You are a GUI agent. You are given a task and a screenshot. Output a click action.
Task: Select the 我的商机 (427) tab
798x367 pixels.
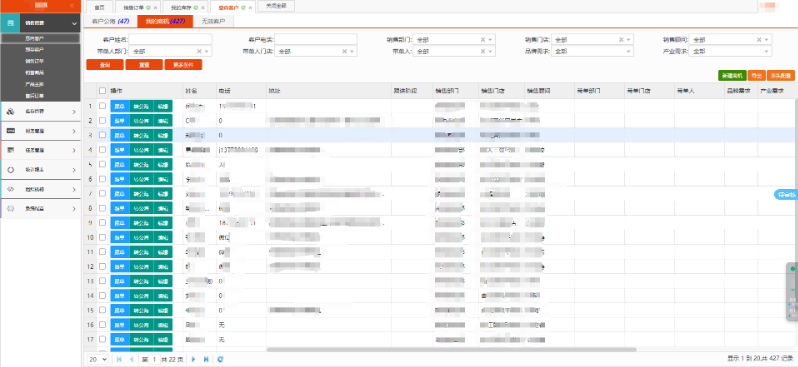(x=165, y=21)
